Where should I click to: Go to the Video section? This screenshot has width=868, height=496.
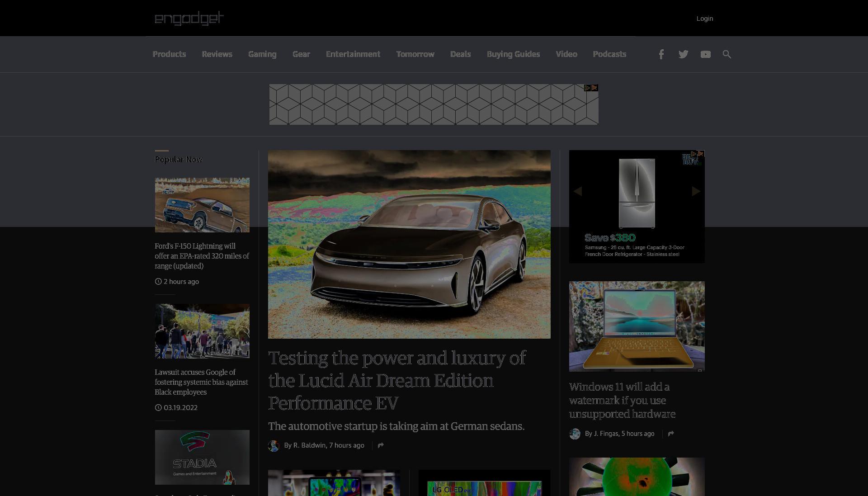click(566, 54)
